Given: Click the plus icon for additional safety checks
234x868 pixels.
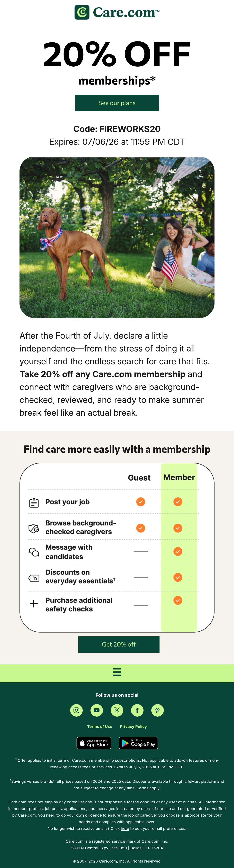Looking at the screenshot, I should (34, 604).
